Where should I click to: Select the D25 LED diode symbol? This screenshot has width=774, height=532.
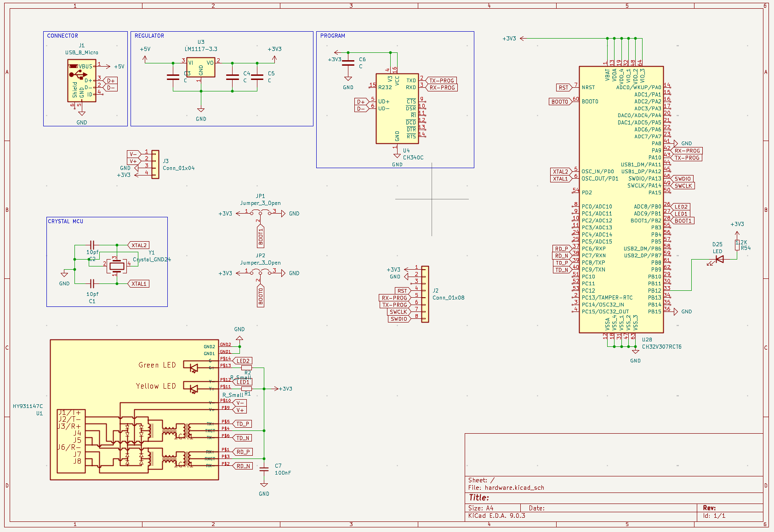coord(719,259)
